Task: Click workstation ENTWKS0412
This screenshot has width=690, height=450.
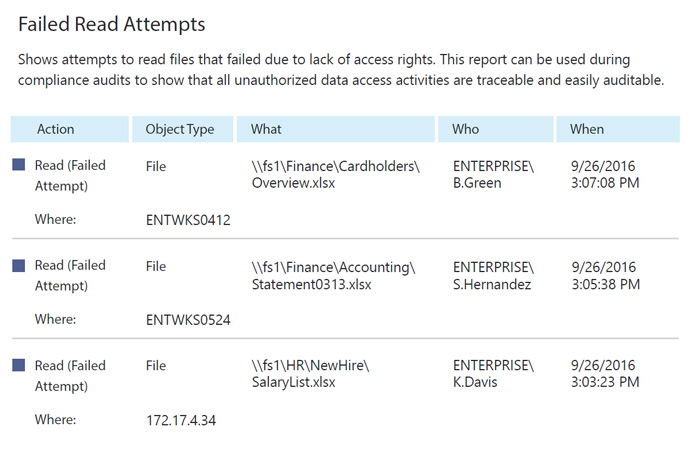Action: [188, 220]
